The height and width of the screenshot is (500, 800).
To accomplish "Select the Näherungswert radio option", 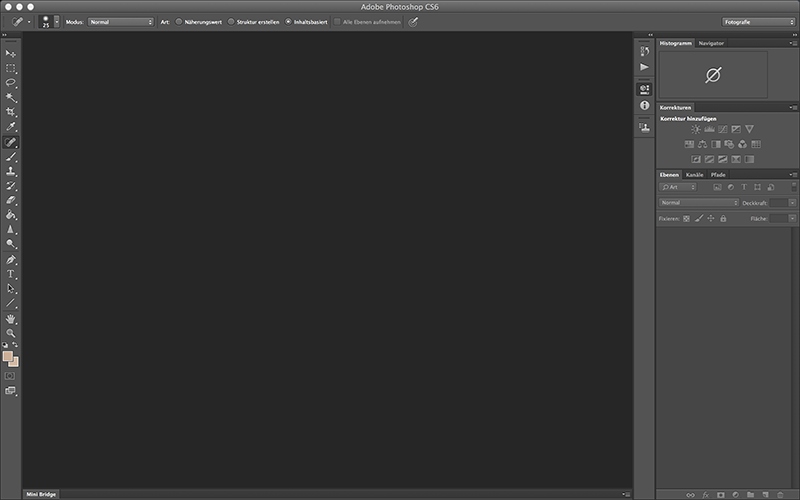I will click(x=179, y=22).
